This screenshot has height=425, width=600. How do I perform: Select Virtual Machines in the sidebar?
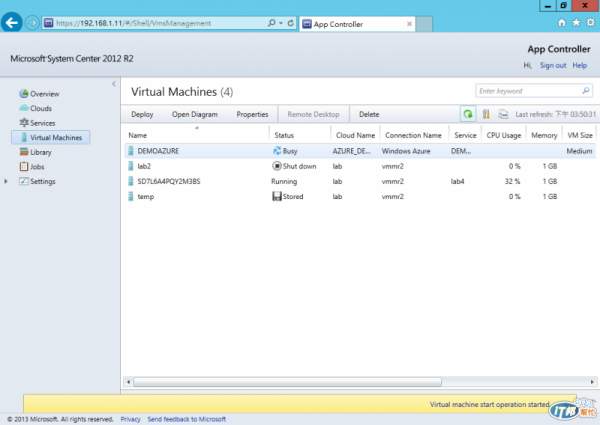pos(51,137)
